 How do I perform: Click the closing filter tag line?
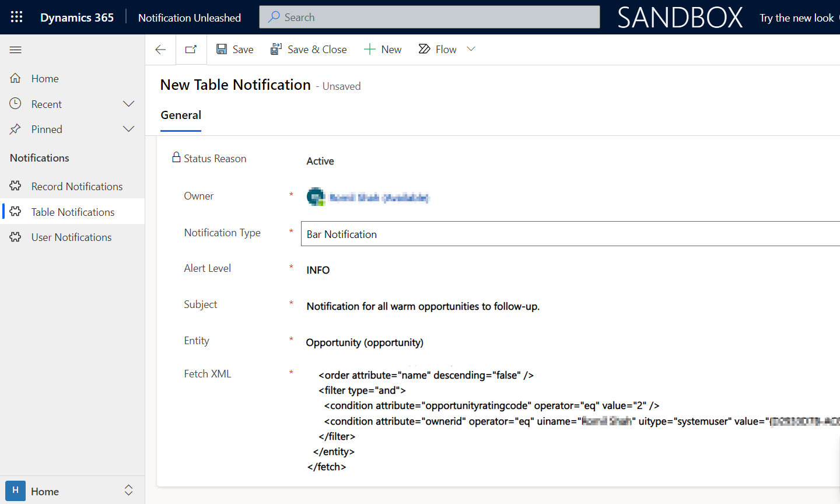[x=337, y=436]
